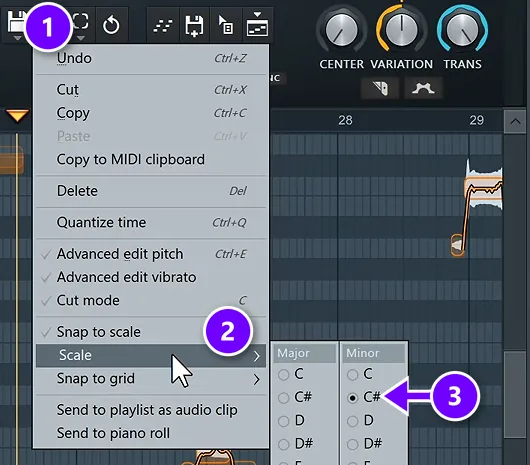Click the save-with-plus floppy icon
Viewport: 530px width, 465px height.
tap(194, 26)
